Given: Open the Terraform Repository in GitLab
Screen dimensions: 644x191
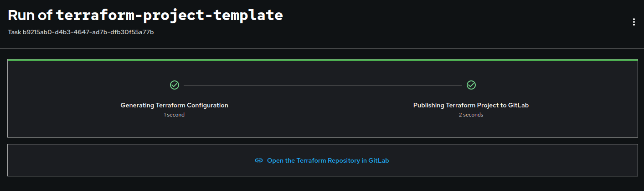Looking at the screenshot, I should click(x=328, y=160).
